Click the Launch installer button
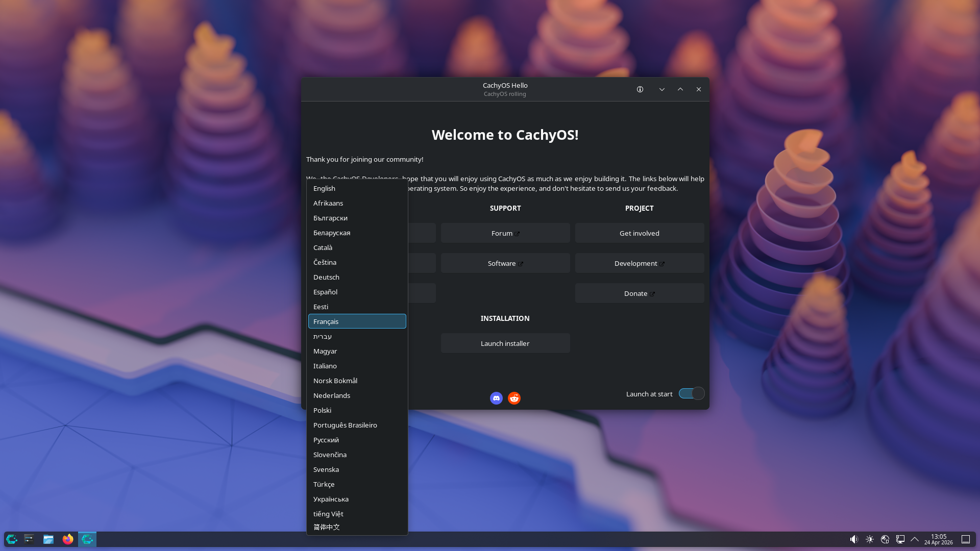 pos(505,343)
